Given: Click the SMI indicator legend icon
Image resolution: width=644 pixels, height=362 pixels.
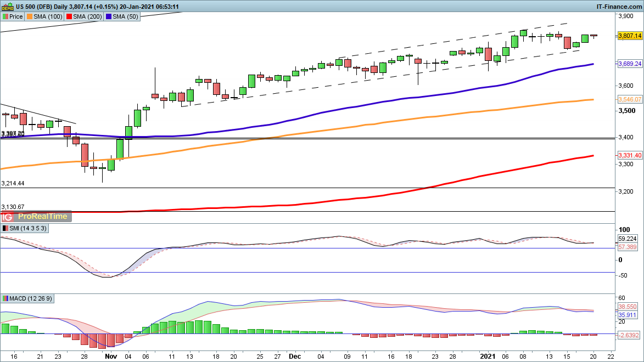Looking at the screenshot, I should coord(5,228).
